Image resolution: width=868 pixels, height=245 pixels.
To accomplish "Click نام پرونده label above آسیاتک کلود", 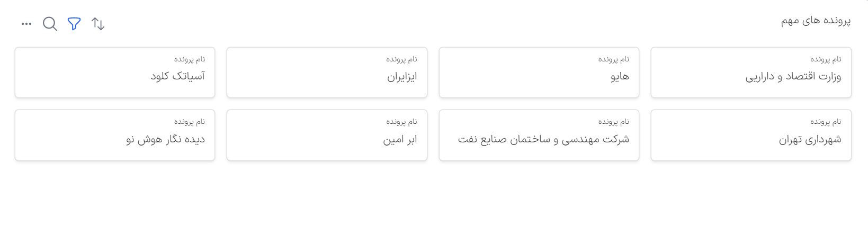I will pos(190,59).
